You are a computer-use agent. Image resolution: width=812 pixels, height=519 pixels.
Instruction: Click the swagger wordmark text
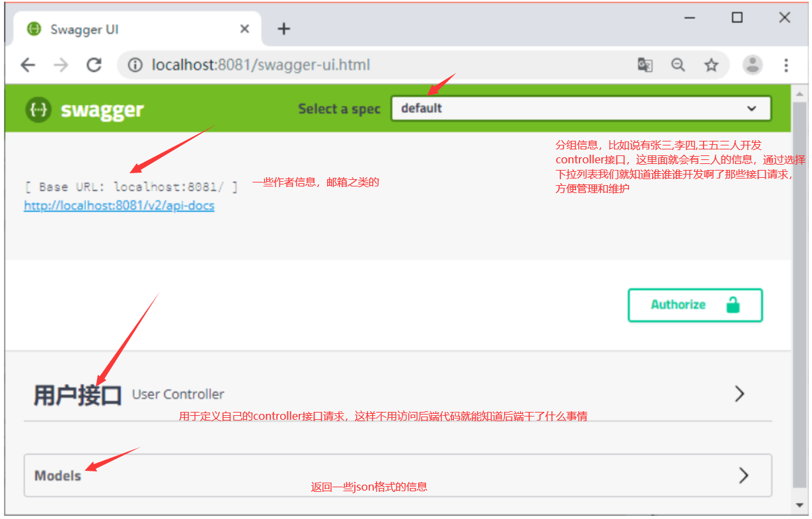(x=102, y=110)
